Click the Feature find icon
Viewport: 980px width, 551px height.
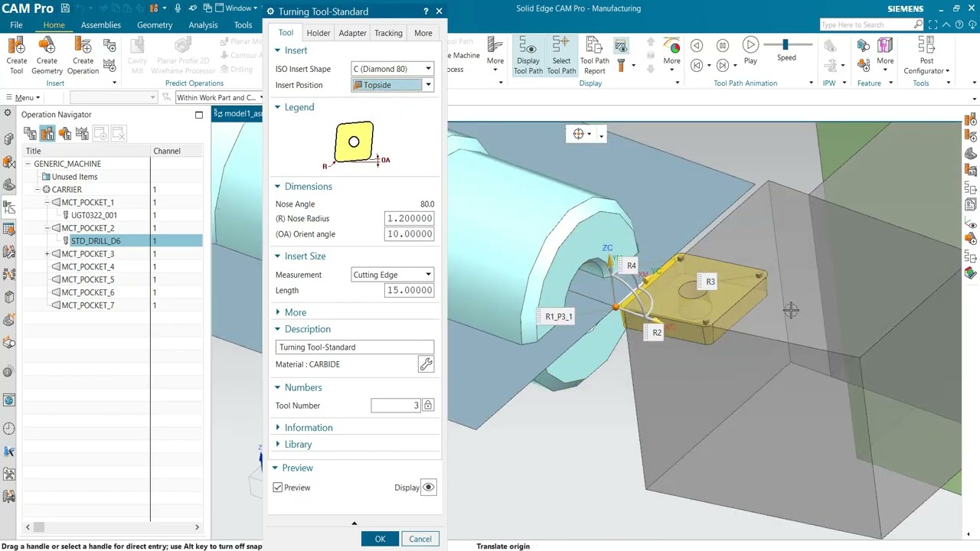[863, 46]
